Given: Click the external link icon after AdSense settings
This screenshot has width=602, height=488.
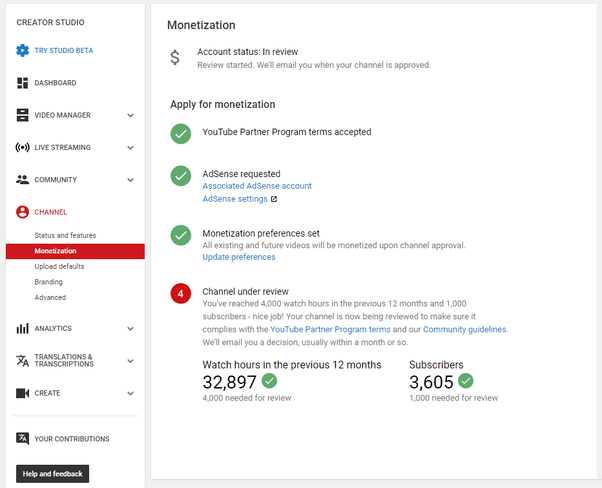Looking at the screenshot, I should [274, 199].
